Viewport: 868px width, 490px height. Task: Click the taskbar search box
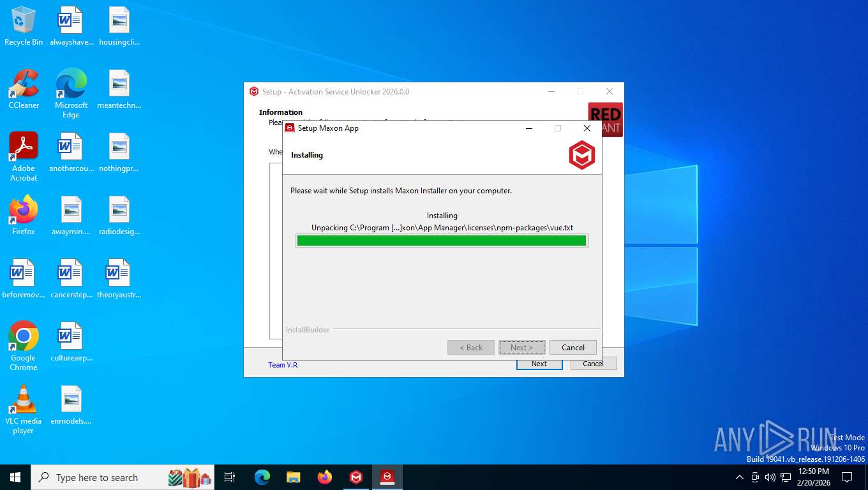pos(124,477)
